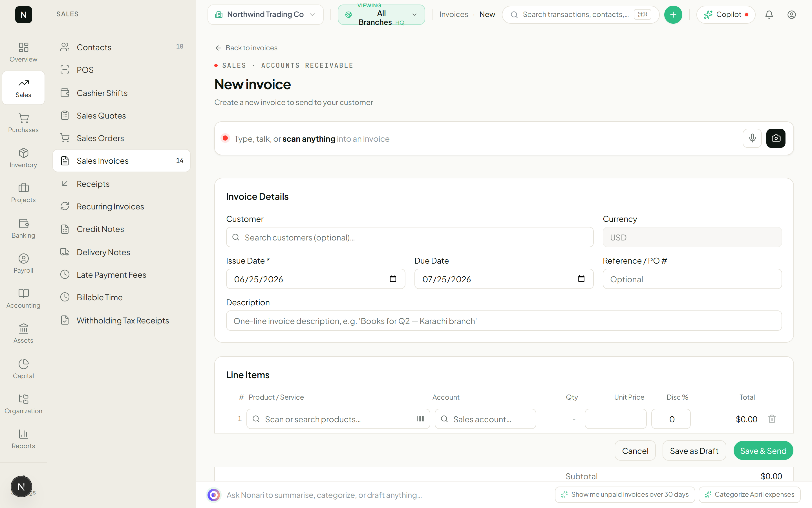The image size is (812, 508).
Task: Open Withholding Tax Receipts
Action: pyautogui.click(x=122, y=320)
